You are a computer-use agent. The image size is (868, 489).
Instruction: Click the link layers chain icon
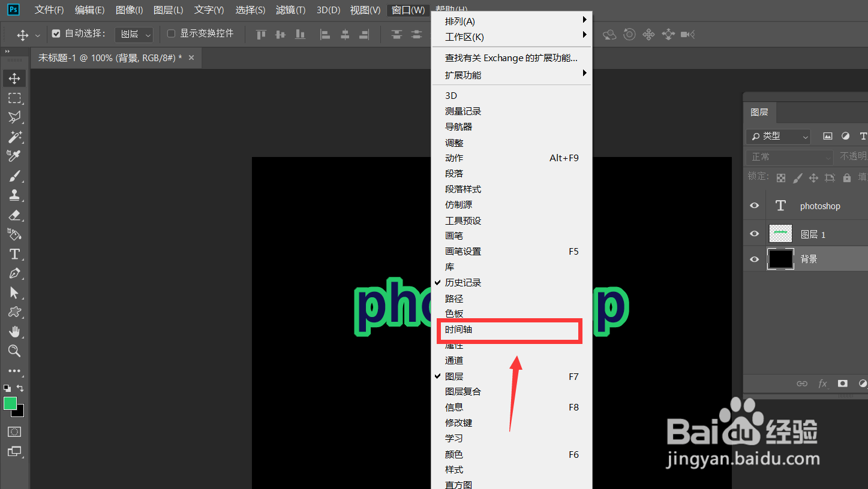tap(802, 384)
